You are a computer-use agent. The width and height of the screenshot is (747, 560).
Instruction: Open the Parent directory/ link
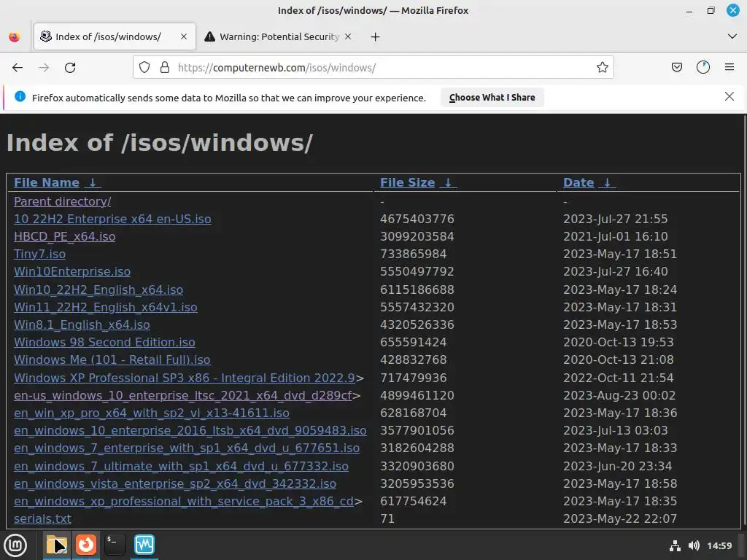click(x=63, y=201)
